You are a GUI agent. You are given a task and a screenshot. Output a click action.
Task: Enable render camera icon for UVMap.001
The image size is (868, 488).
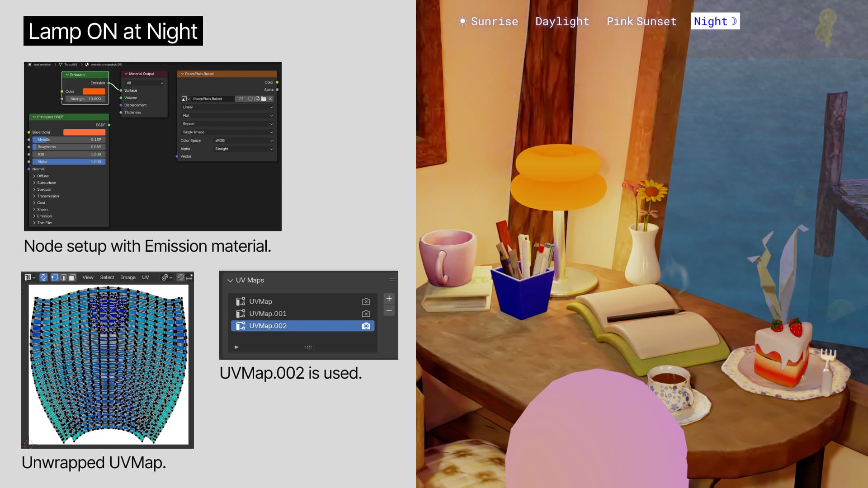coord(366,314)
